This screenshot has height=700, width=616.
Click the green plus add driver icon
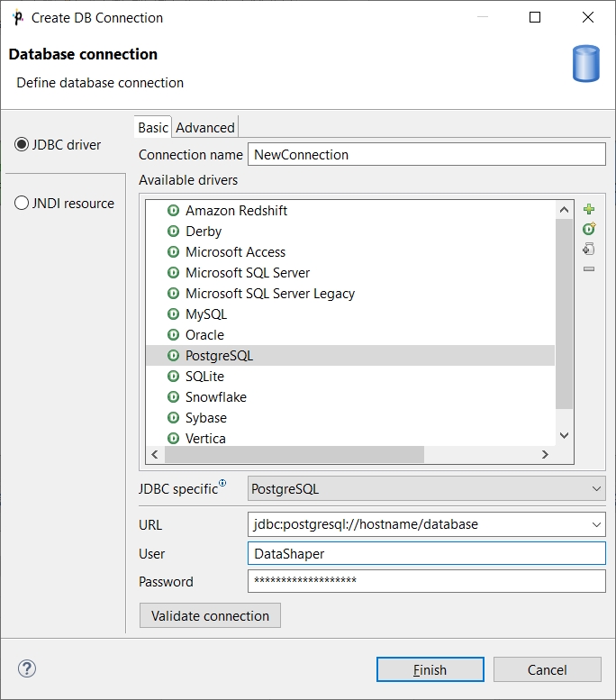(x=589, y=210)
